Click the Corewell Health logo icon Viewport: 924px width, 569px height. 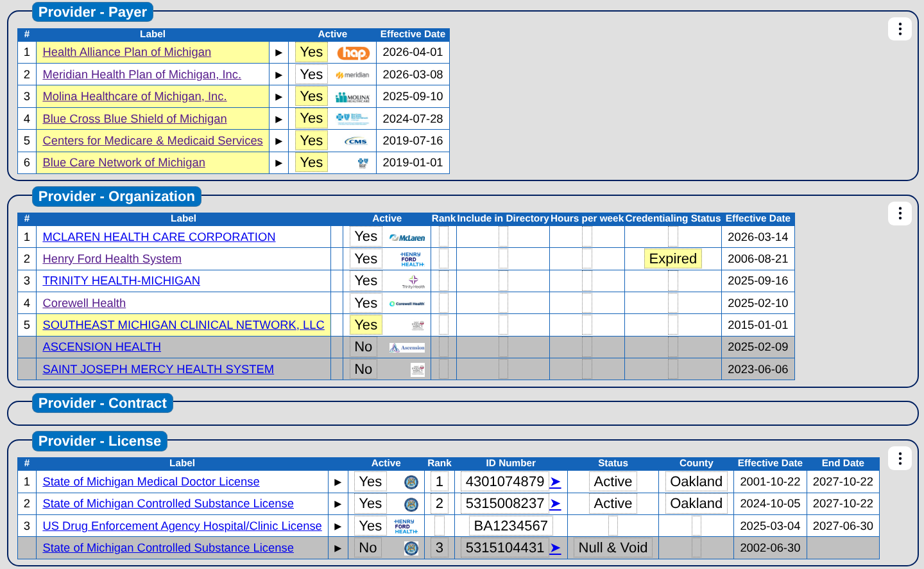tap(407, 304)
